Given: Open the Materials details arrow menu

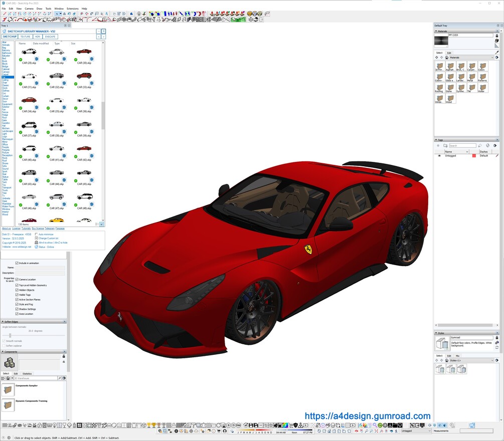Looking at the screenshot, I should pos(497,58).
